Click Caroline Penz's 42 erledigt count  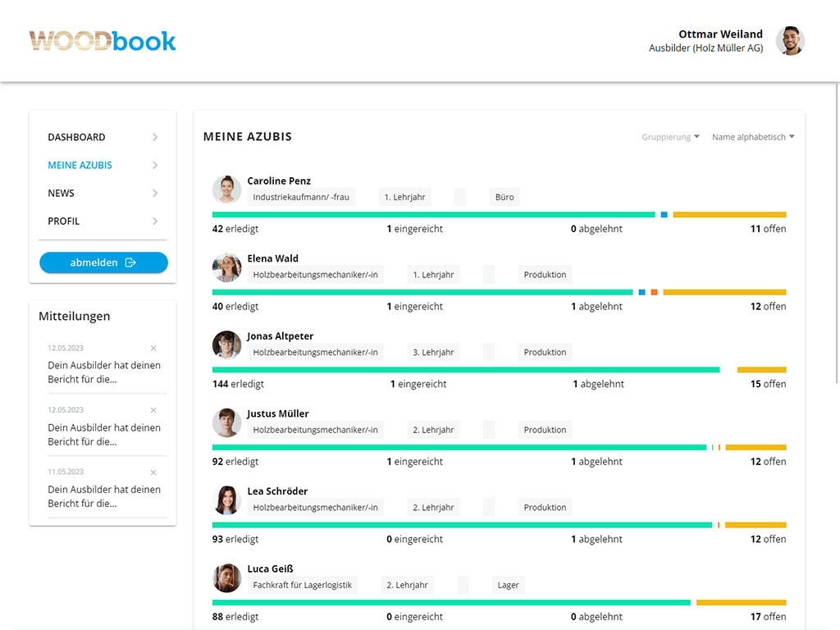point(235,229)
